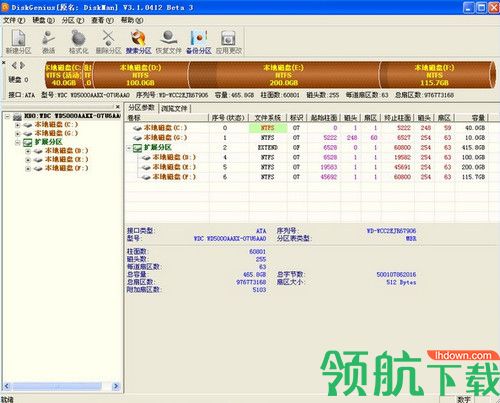Click the 标识 column header
The height and width of the screenshot is (403, 500).
click(x=296, y=118)
